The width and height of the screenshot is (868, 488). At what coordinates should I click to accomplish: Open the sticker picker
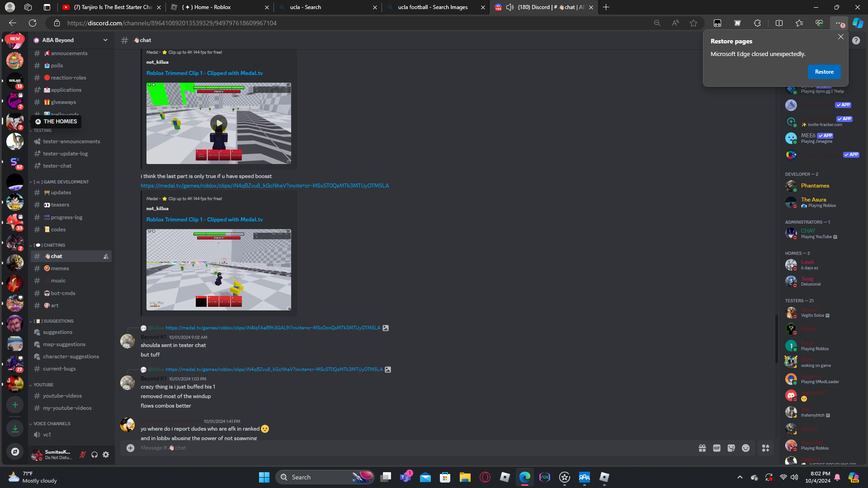[x=731, y=448]
